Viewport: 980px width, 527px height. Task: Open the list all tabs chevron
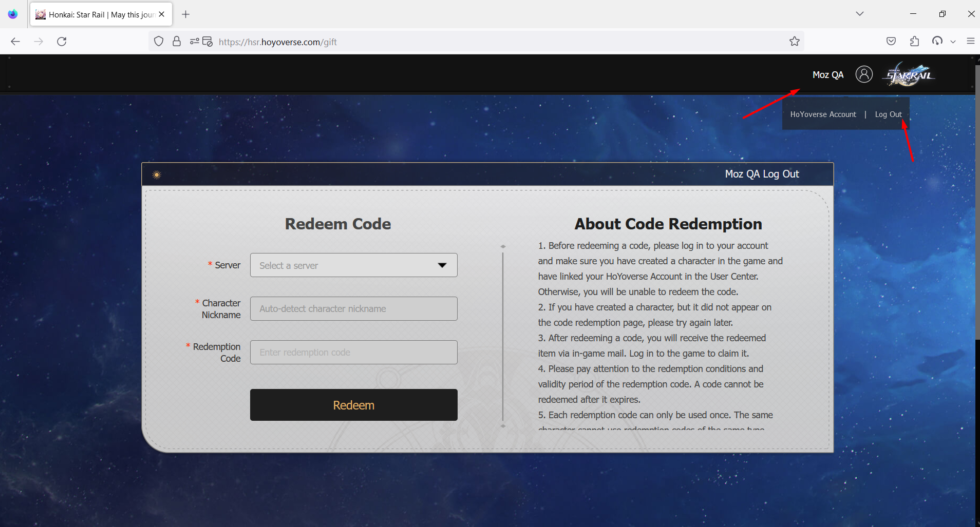(x=860, y=14)
